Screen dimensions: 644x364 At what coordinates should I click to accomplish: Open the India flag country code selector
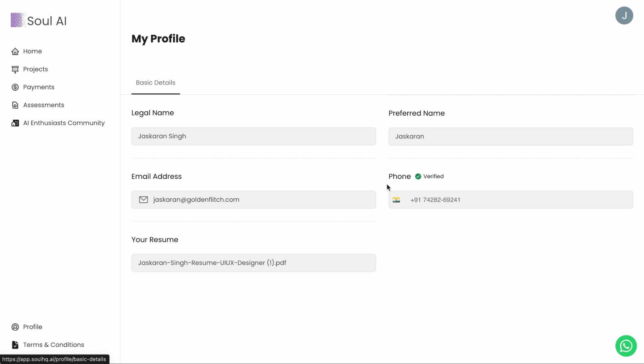click(x=396, y=200)
